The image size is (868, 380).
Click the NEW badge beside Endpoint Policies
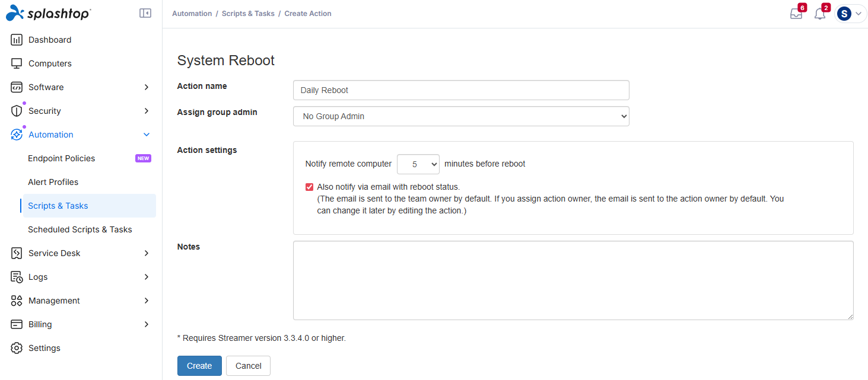[143, 158]
